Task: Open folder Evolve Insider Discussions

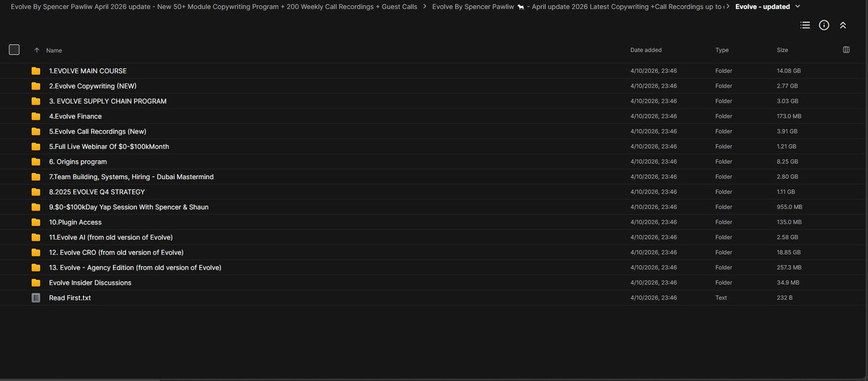Action: point(90,282)
